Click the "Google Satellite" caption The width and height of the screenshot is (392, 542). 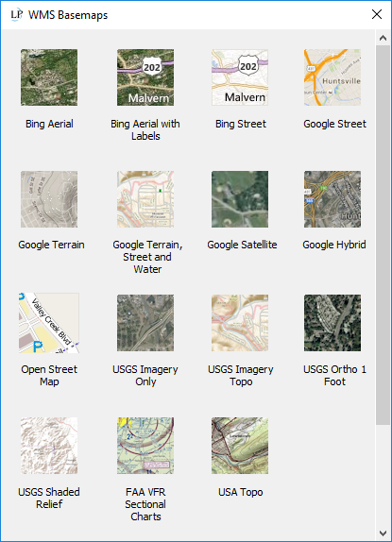(x=242, y=245)
